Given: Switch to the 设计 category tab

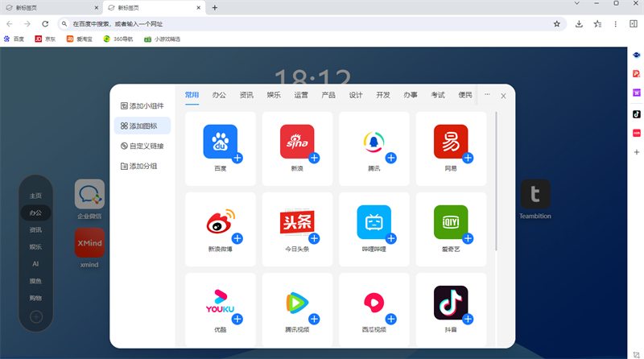Looking at the screenshot, I should (356, 95).
